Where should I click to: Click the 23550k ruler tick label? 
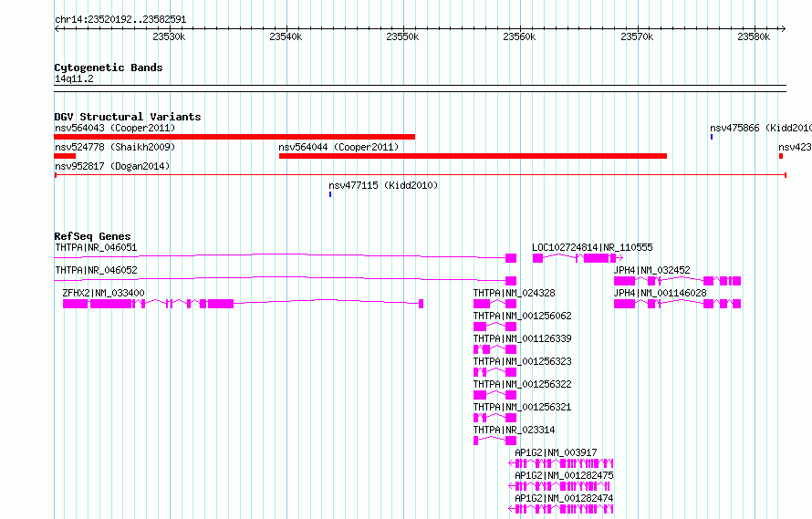(x=402, y=36)
